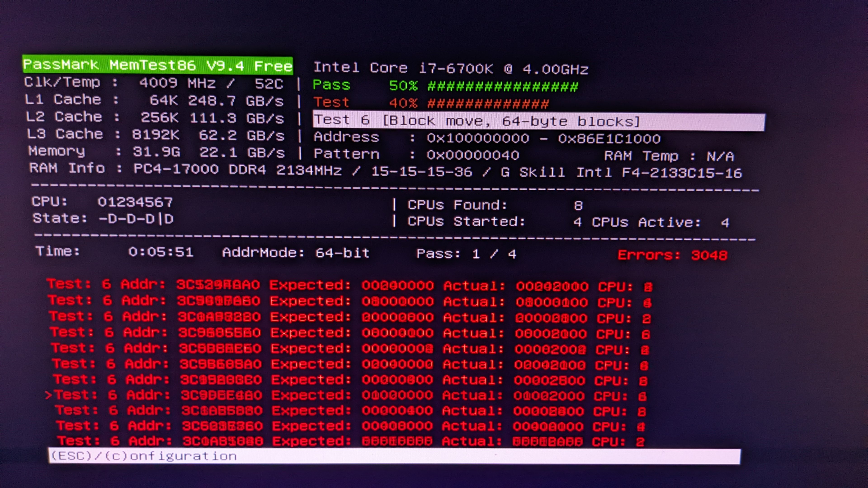
Task: Click the green Pass progress bar
Action: (x=502, y=87)
